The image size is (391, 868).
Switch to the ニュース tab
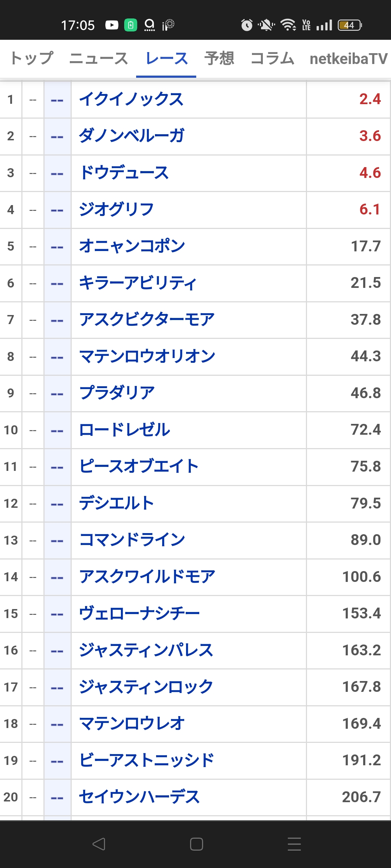(x=98, y=58)
